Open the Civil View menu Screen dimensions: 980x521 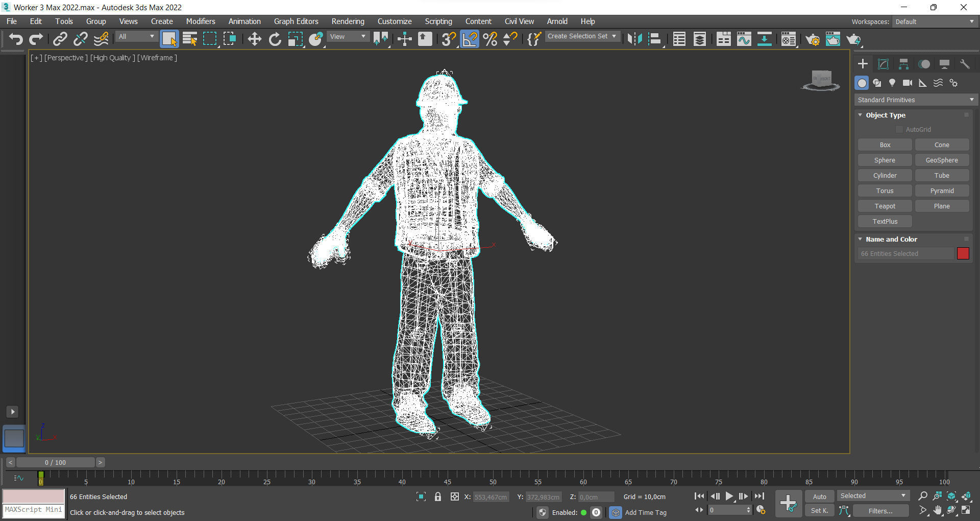coord(519,21)
